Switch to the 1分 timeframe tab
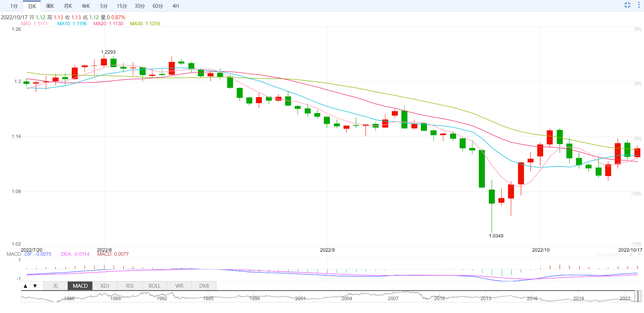The width and height of the screenshot is (644, 313). tap(14, 6)
